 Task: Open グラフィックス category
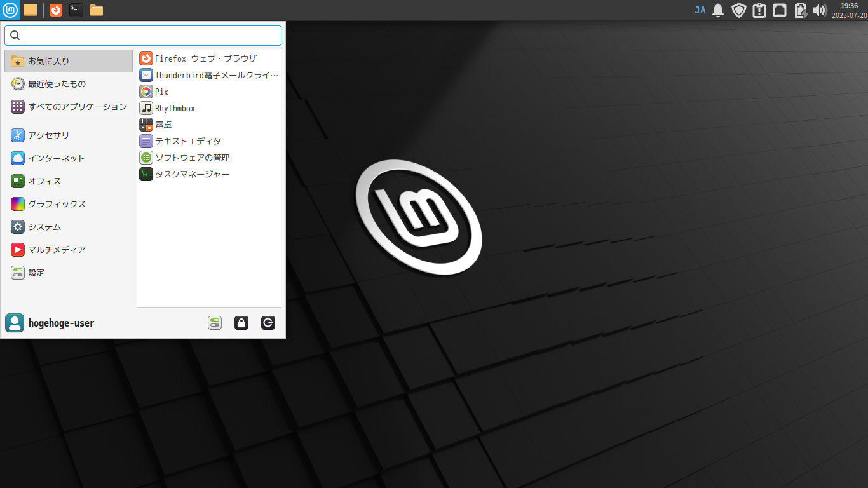coord(69,204)
